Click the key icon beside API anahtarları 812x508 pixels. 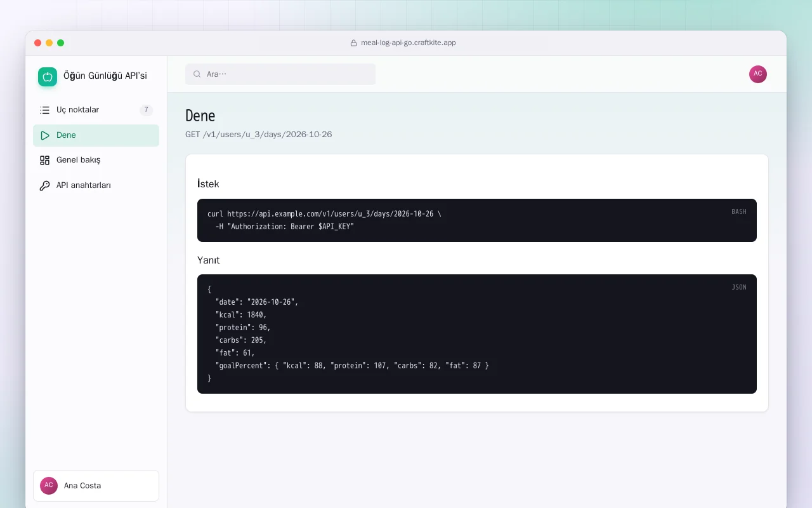pos(44,185)
